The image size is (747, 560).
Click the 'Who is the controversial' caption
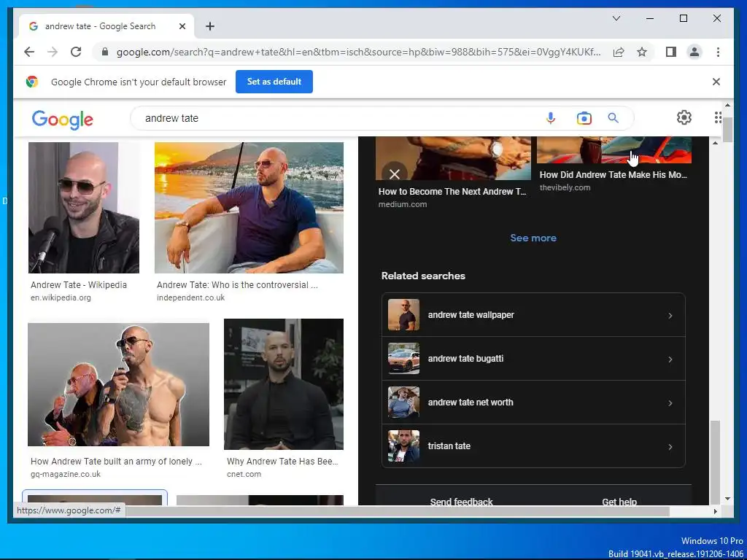click(237, 285)
